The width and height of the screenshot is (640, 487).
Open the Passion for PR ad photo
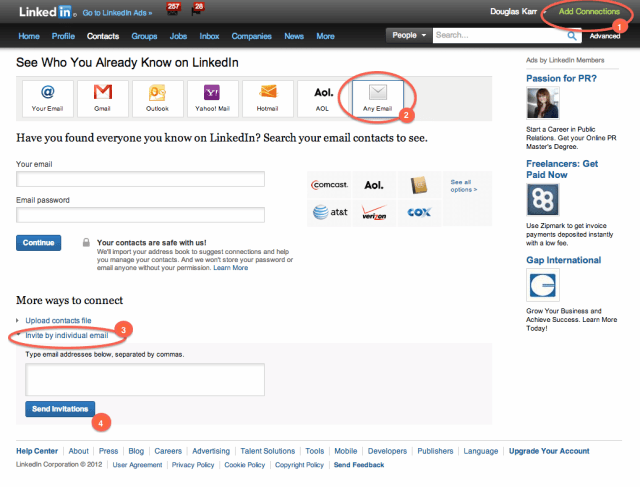543,103
